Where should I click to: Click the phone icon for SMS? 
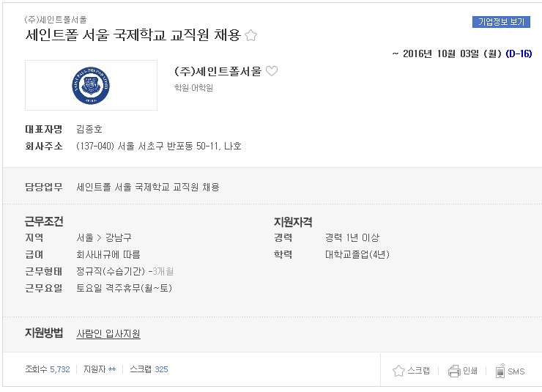[500, 371]
